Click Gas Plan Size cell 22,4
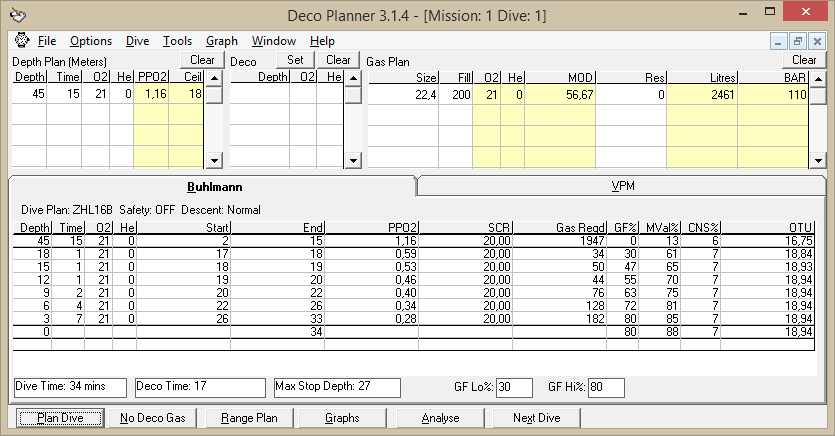The image size is (835, 436). click(x=404, y=95)
